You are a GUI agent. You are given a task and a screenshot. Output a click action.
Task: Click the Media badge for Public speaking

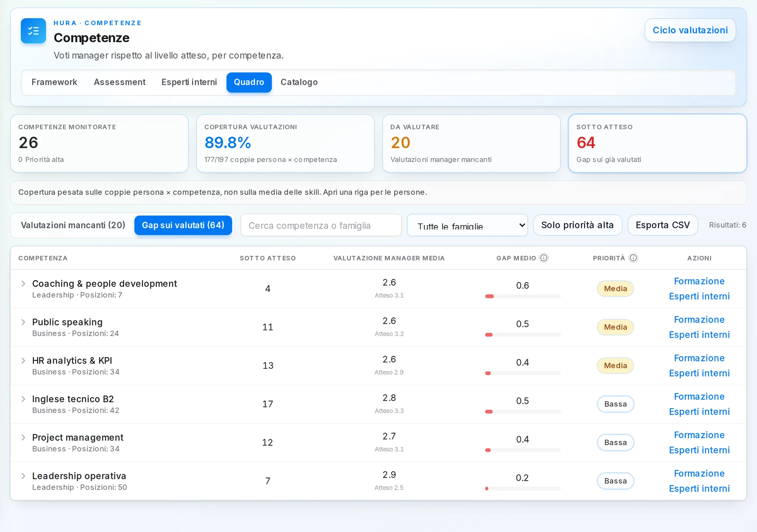pos(615,327)
